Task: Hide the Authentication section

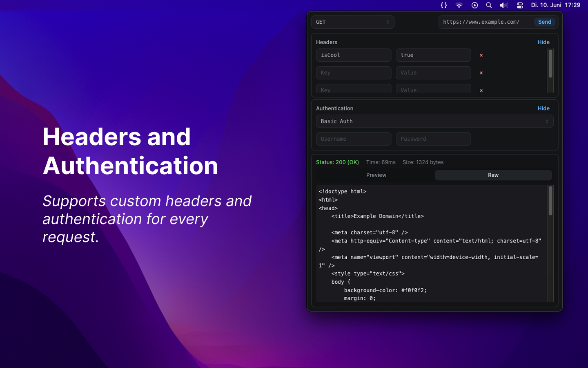Action: point(543,108)
